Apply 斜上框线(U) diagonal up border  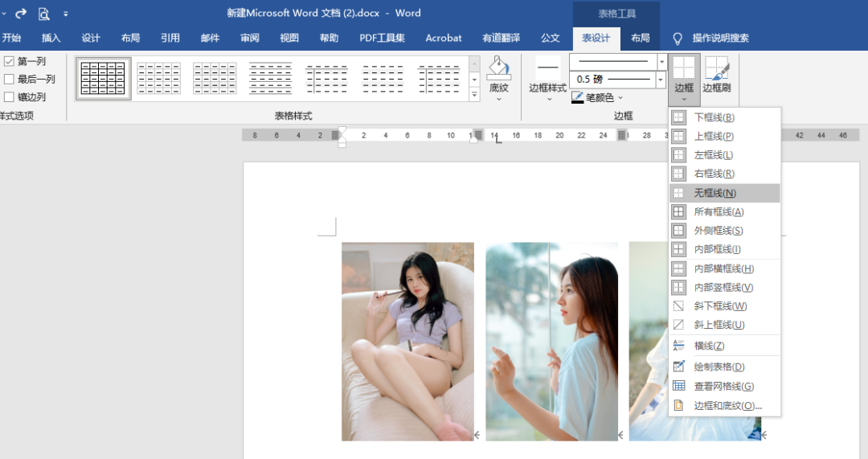pyautogui.click(x=725, y=325)
